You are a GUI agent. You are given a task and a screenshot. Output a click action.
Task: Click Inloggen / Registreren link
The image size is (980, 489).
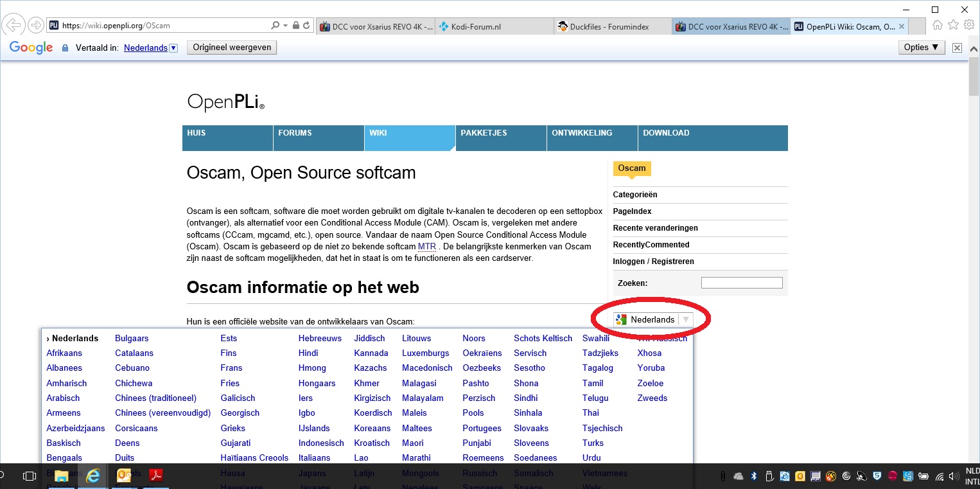(x=653, y=262)
